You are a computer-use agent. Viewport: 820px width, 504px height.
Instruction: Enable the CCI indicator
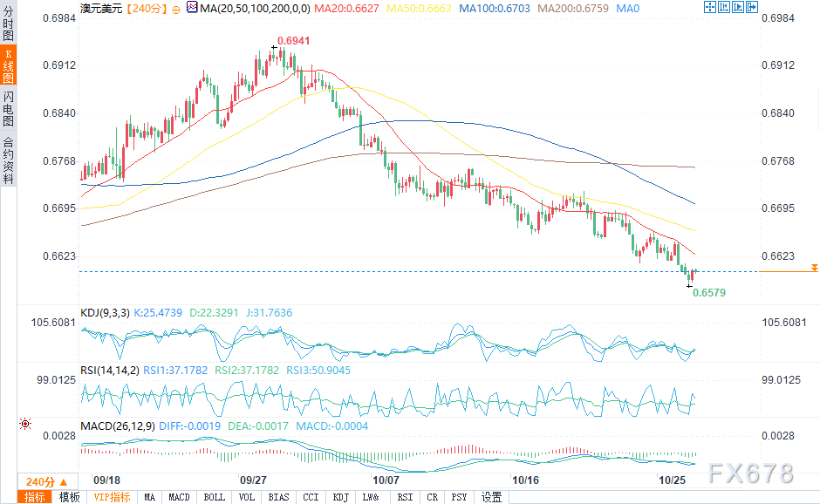tap(311, 497)
